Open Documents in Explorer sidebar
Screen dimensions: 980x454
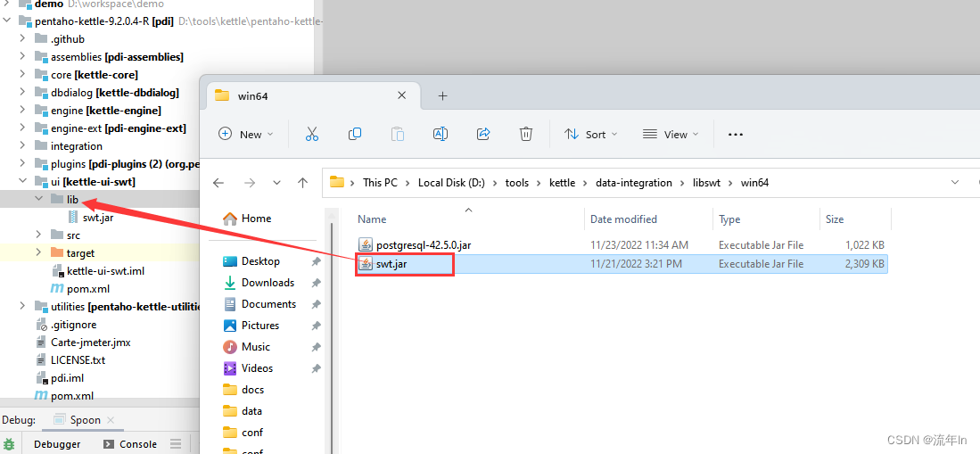pos(268,304)
